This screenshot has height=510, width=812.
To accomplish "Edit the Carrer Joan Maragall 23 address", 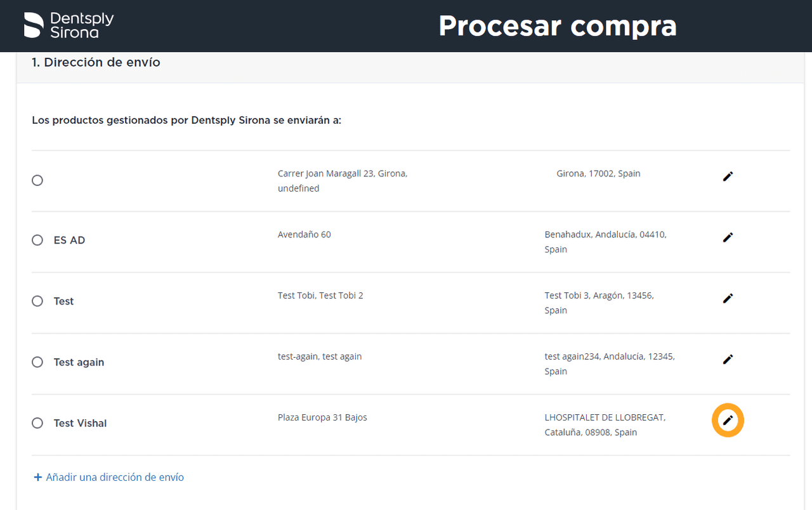I will 728,176.
